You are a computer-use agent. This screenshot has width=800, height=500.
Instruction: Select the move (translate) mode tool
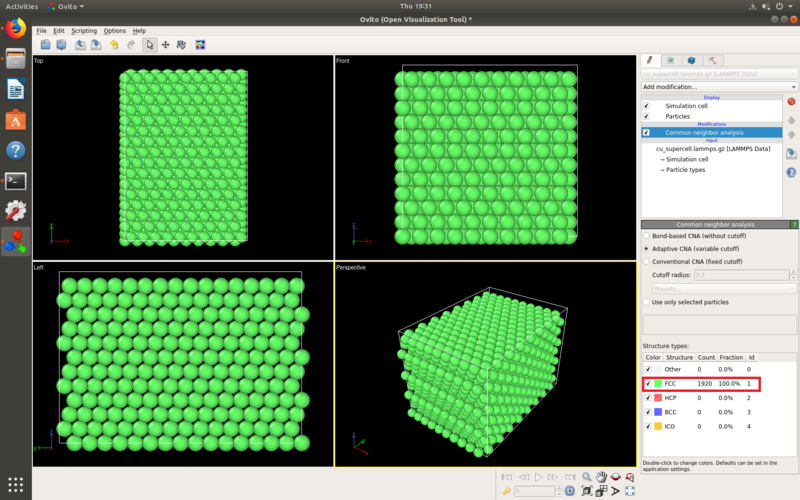165,45
